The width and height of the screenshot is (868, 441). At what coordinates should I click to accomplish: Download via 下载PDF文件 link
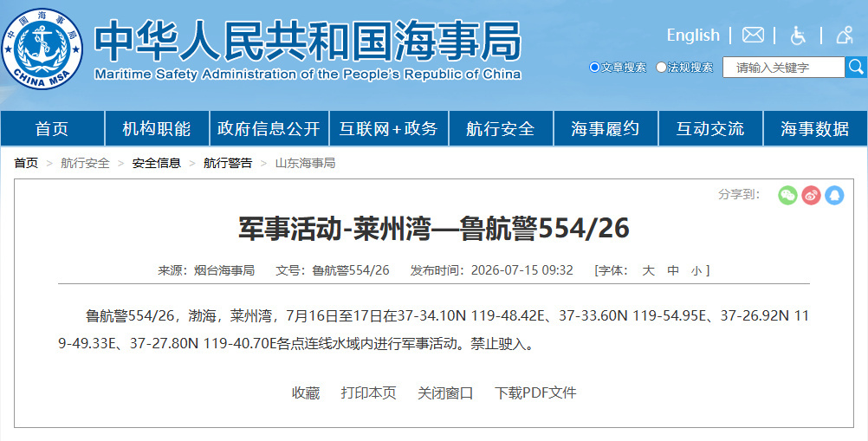coord(535,392)
